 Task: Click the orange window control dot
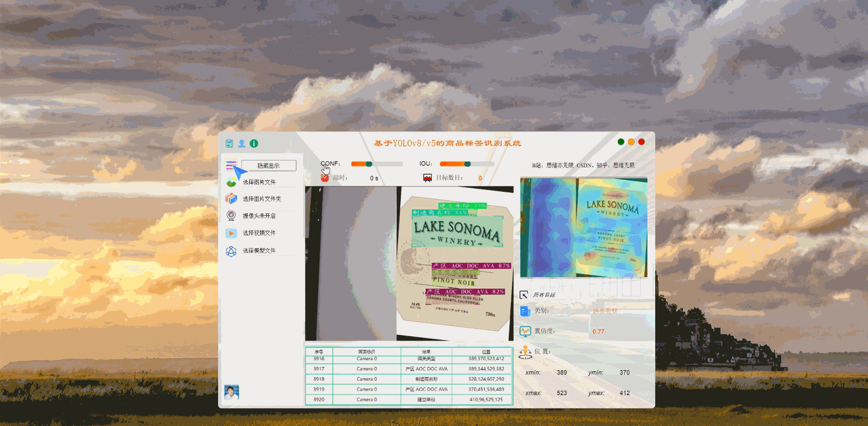pos(631,142)
